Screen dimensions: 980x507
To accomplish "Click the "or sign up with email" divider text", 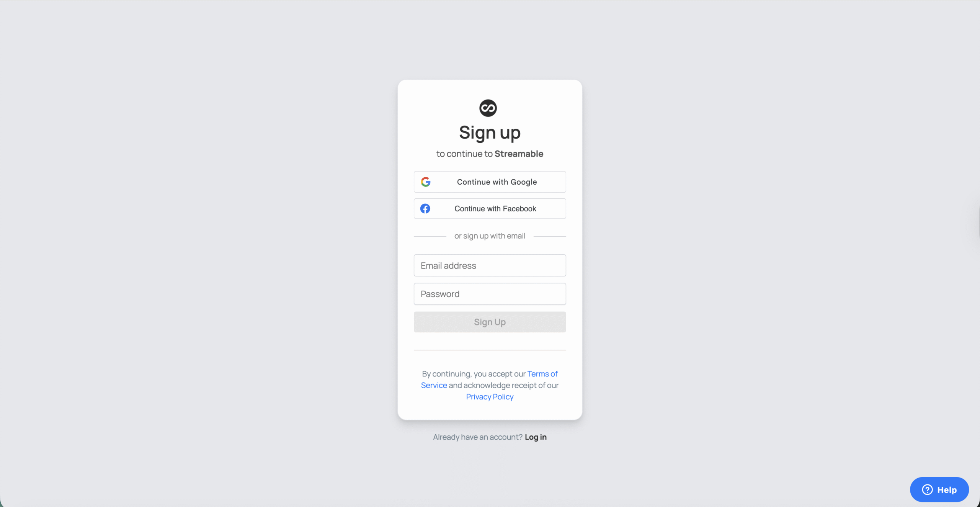I will (490, 236).
